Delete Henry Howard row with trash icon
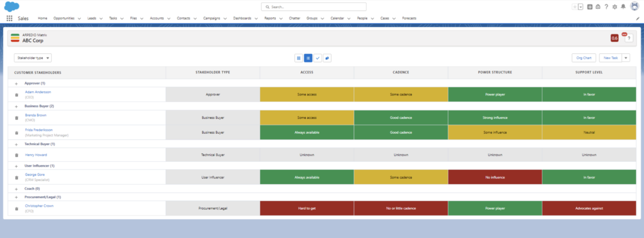This screenshot has height=238, width=644. click(x=17, y=155)
